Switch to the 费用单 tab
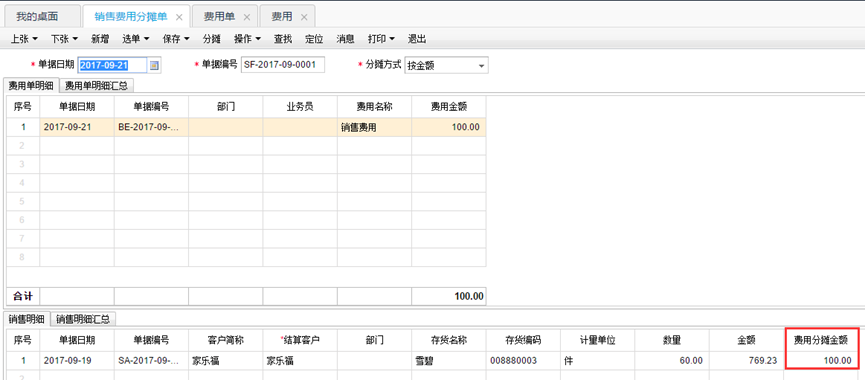Image resolution: width=865 pixels, height=380 pixels. coord(219,17)
